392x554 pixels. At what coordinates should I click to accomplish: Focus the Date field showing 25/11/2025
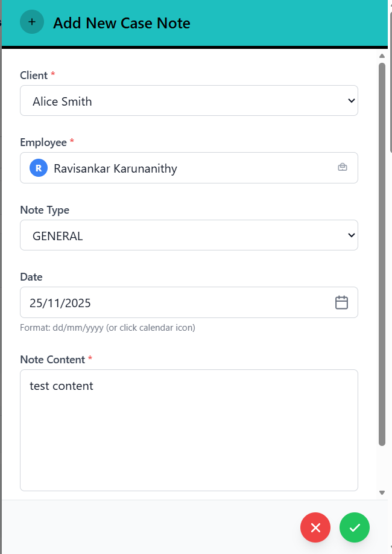click(175, 302)
